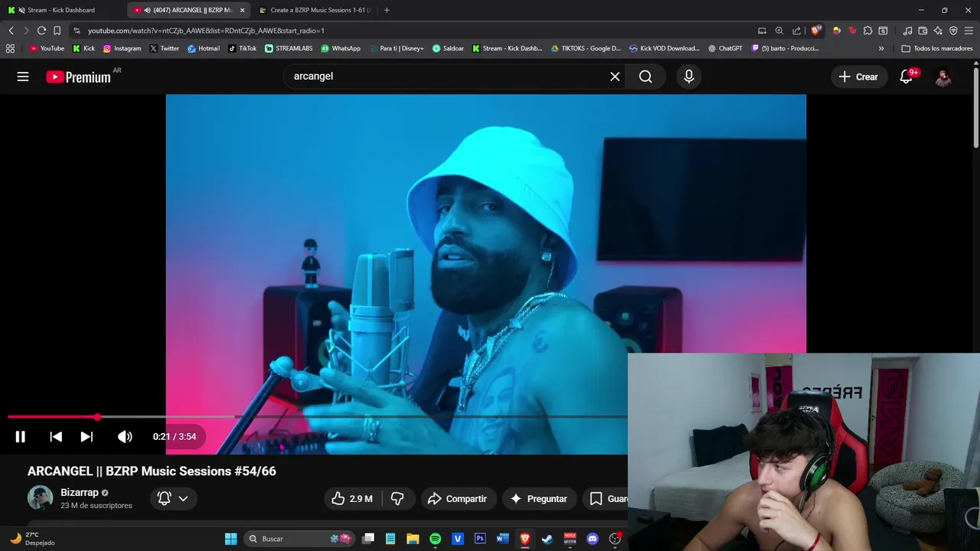This screenshot has width=980, height=551.
Task: Open the STREAMLABS bookmark
Action: 289,48
